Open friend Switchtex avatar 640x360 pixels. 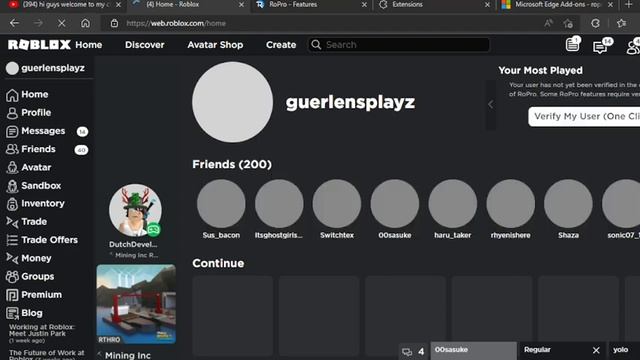(337, 203)
